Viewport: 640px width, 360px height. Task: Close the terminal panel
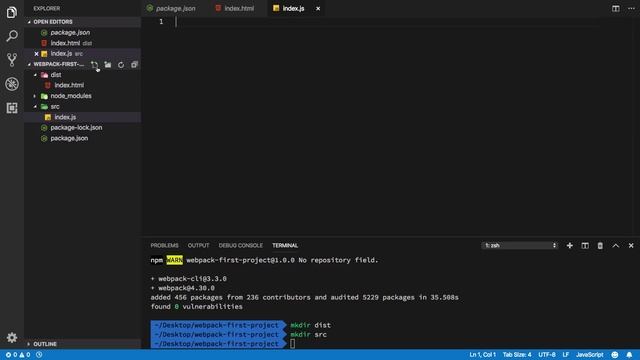pos(631,245)
